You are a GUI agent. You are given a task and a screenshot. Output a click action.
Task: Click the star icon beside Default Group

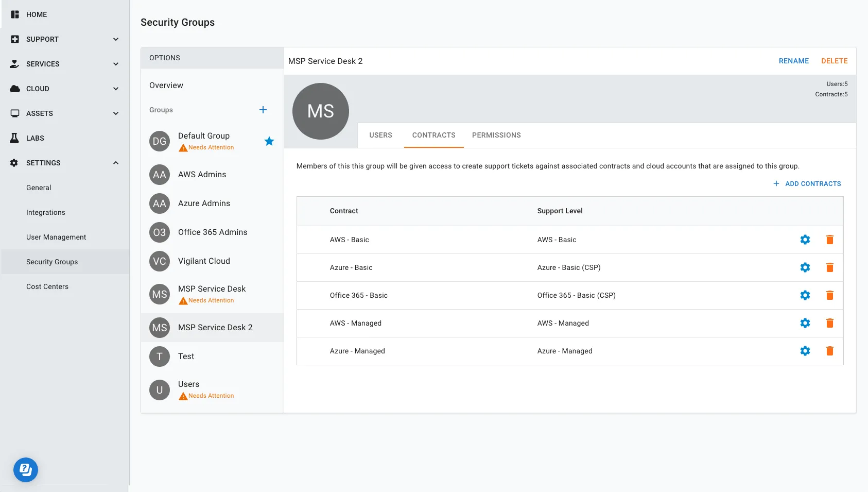coord(269,141)
